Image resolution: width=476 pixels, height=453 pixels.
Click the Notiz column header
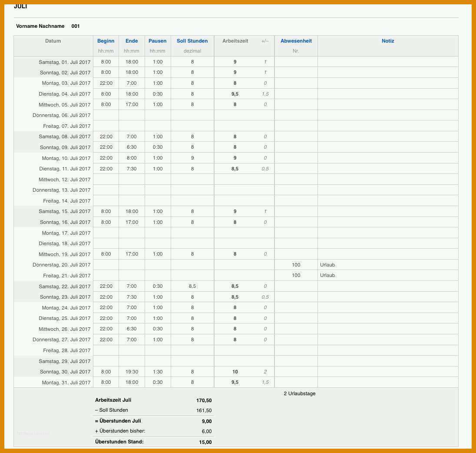388,41
